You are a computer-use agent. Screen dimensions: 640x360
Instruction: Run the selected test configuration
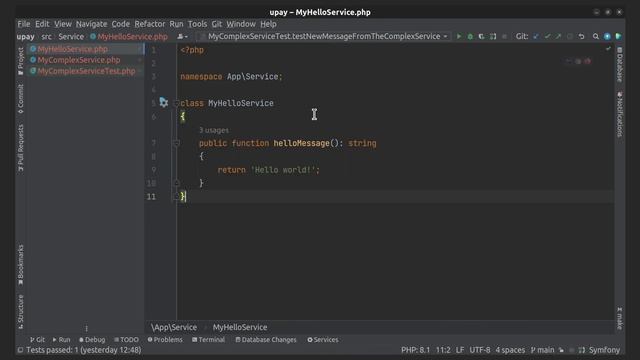click(x=459, y=36)
